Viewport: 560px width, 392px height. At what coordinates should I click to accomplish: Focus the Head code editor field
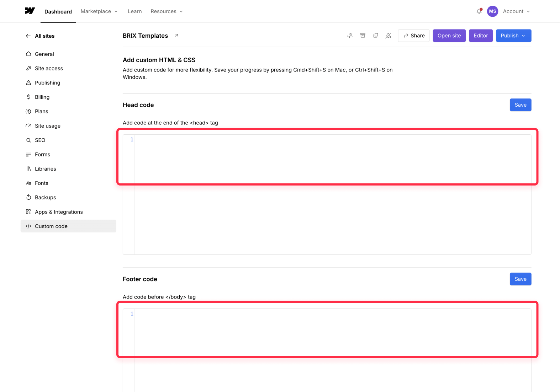click(x=327, y=194)
